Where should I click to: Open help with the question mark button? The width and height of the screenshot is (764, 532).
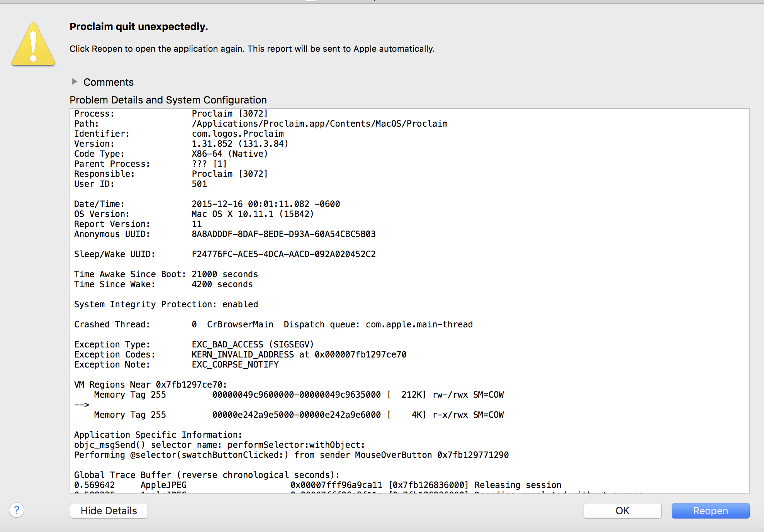coord(17,510)
